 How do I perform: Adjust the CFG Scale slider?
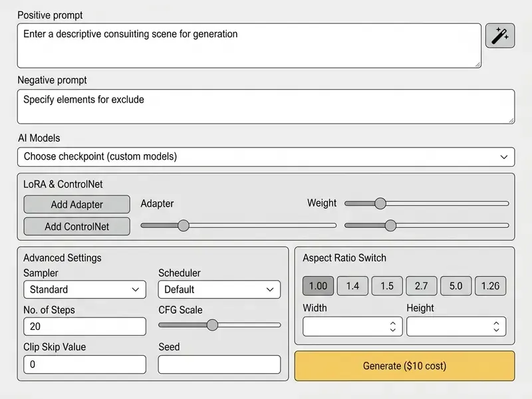[219, 325]
